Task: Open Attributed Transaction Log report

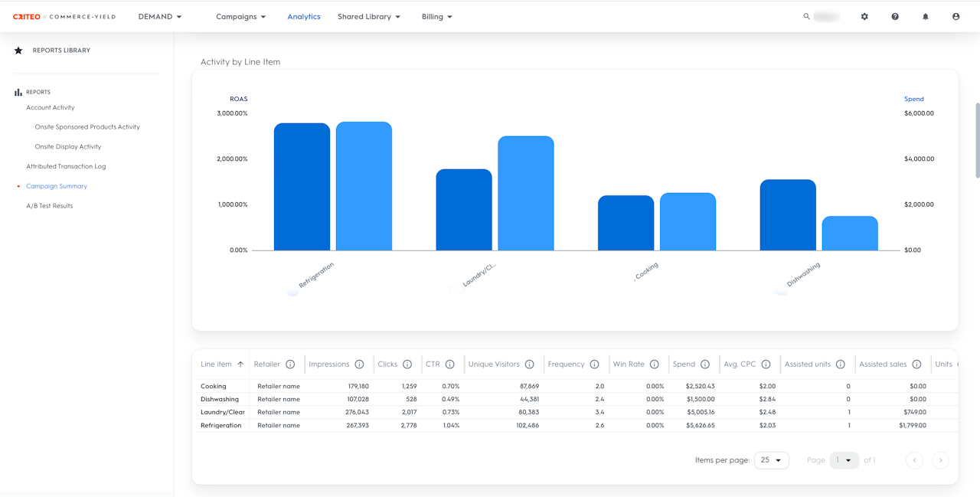Action: pos(66,166)
